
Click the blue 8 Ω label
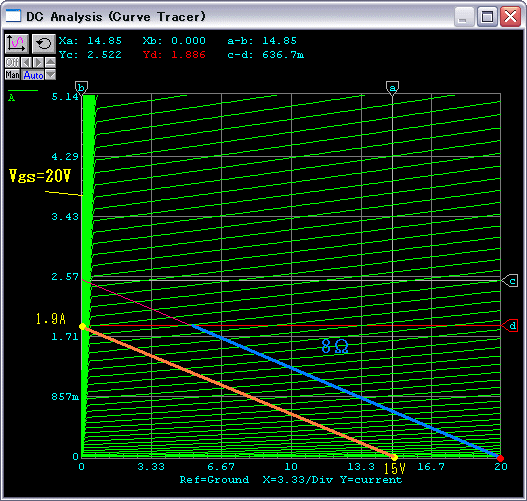tap(335, 346)
